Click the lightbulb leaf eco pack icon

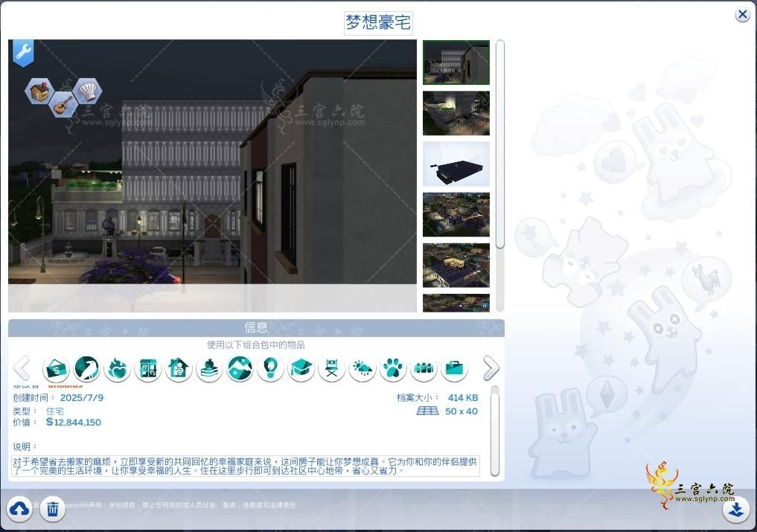270,369
